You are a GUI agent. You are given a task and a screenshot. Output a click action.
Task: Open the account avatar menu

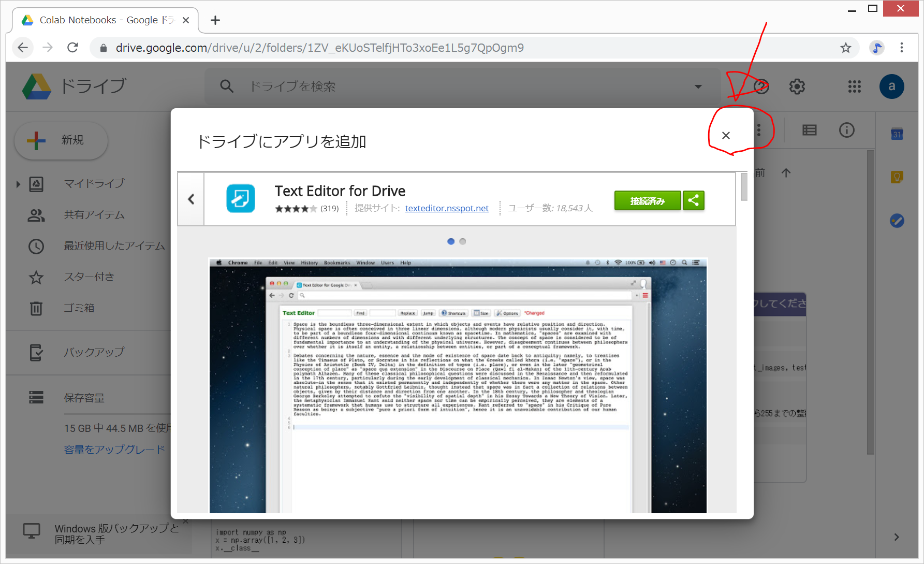(x=891, y=86)
